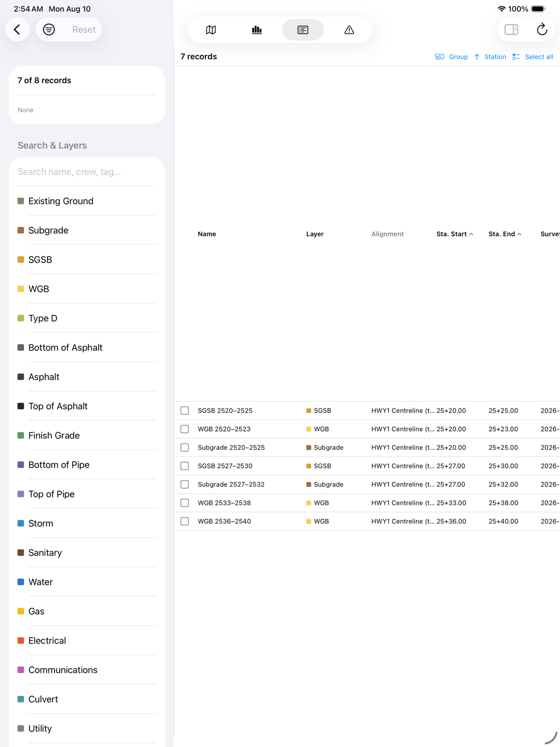Filter by Communications layer
The image size is (560, 747).
click(87, 671)
